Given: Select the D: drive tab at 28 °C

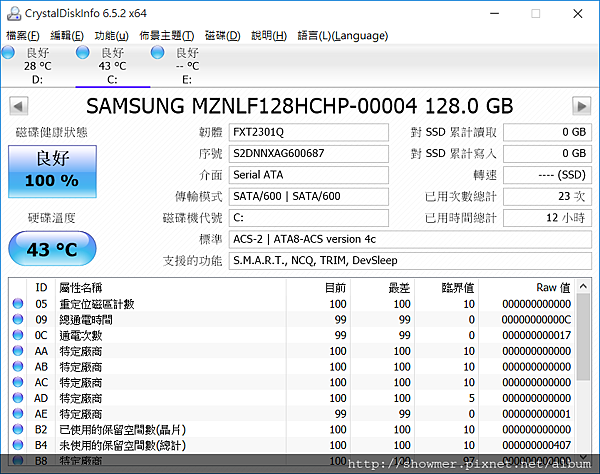Looking at the screenshot, I should tap(38, 66).
